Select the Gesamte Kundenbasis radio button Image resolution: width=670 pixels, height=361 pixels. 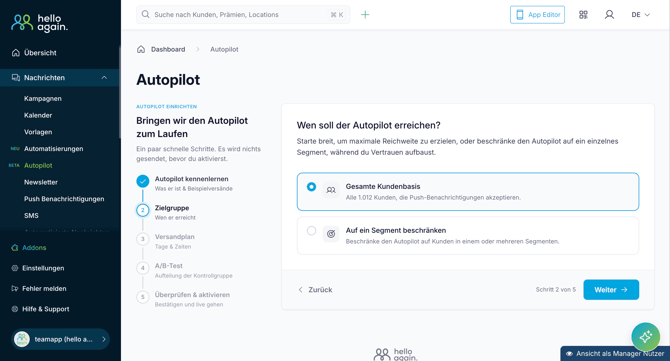tap(311, 187)
